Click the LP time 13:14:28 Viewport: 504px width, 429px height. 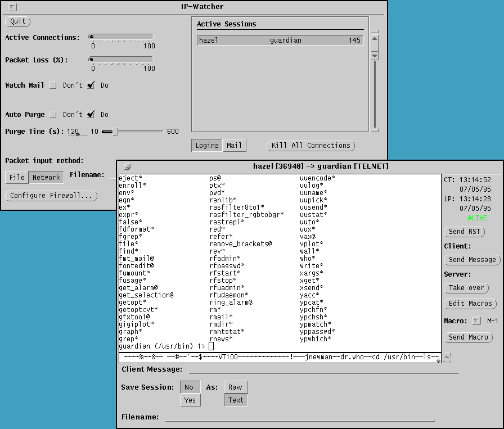475,199
